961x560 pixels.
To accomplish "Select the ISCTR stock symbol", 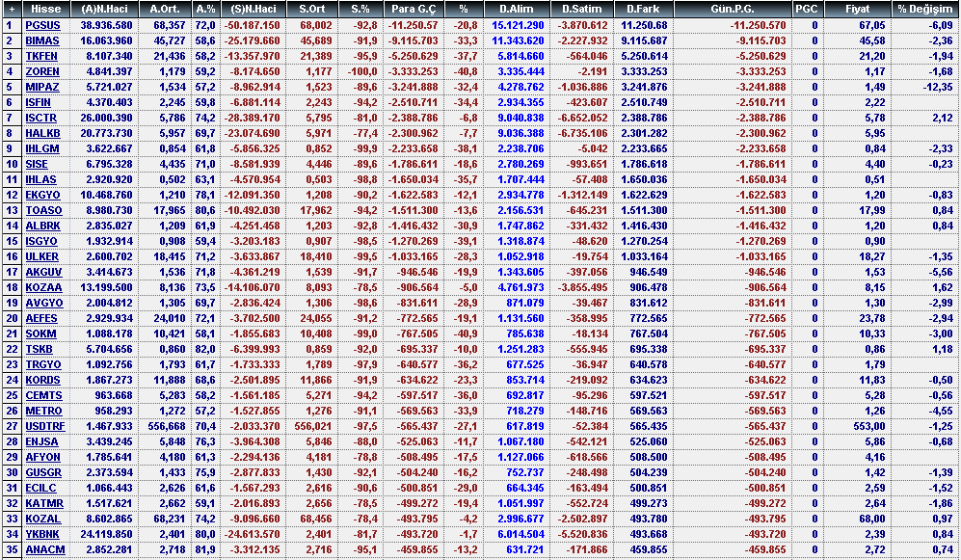I will click(x=41, y=118).
